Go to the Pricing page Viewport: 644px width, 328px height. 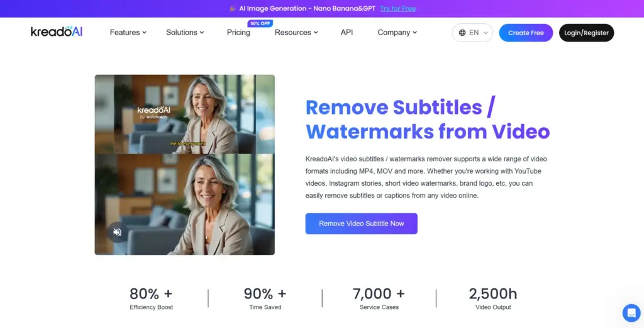pos(238,32)
